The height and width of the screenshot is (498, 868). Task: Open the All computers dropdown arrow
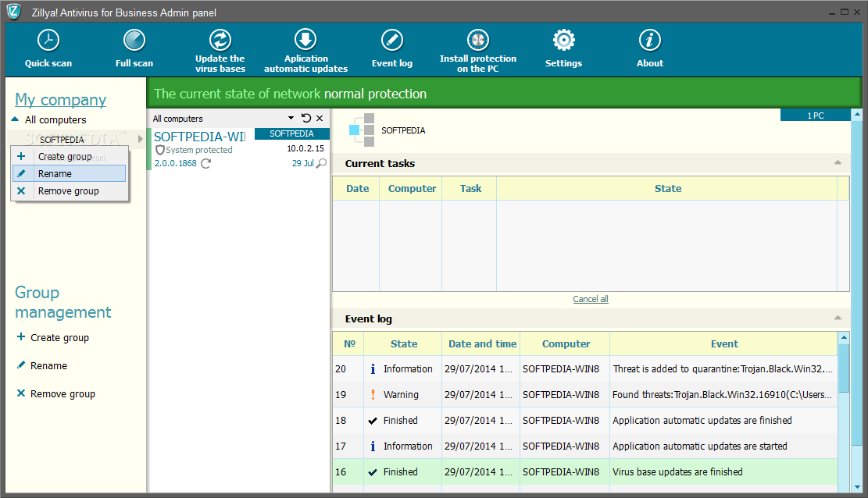(291, 118)
